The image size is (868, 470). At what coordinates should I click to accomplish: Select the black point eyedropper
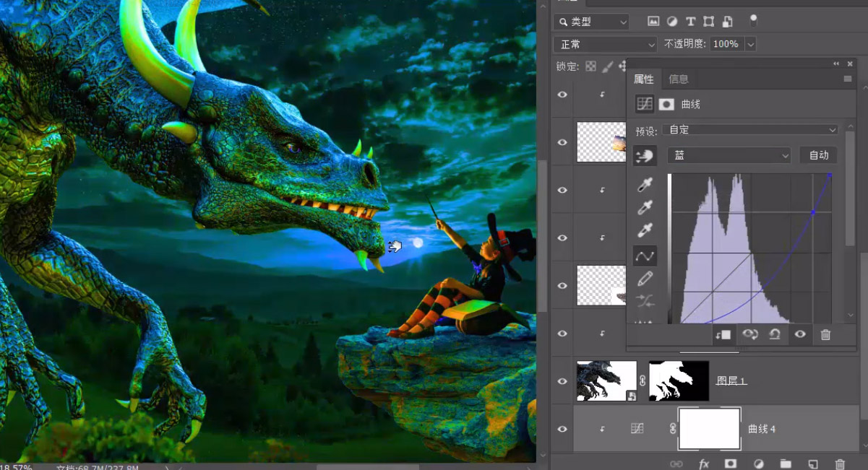(x=645, y=186)
